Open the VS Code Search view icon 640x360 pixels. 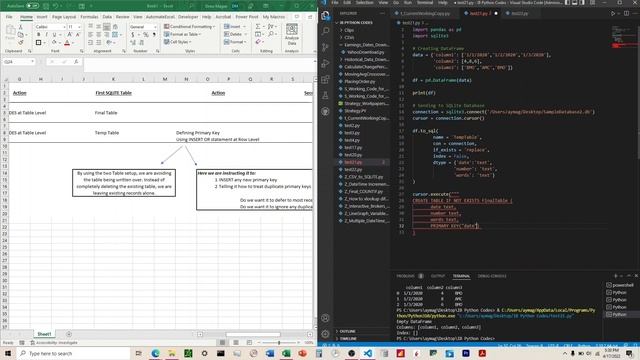tap(325, 31)
